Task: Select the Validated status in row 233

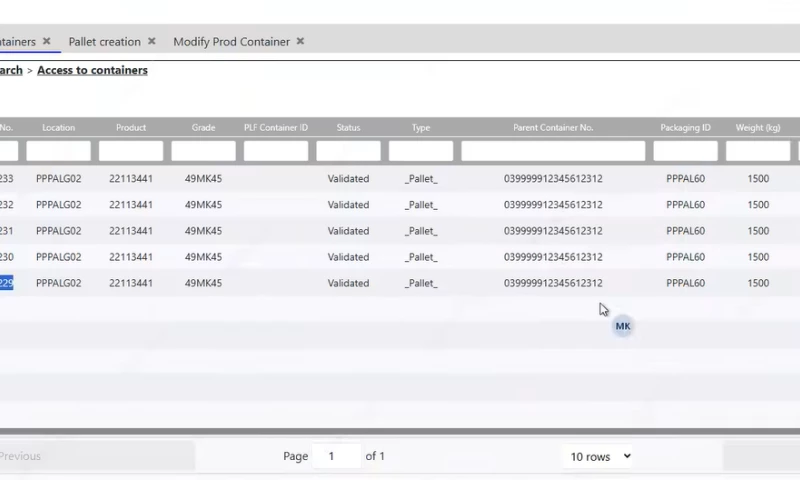Action: (348, 179)
